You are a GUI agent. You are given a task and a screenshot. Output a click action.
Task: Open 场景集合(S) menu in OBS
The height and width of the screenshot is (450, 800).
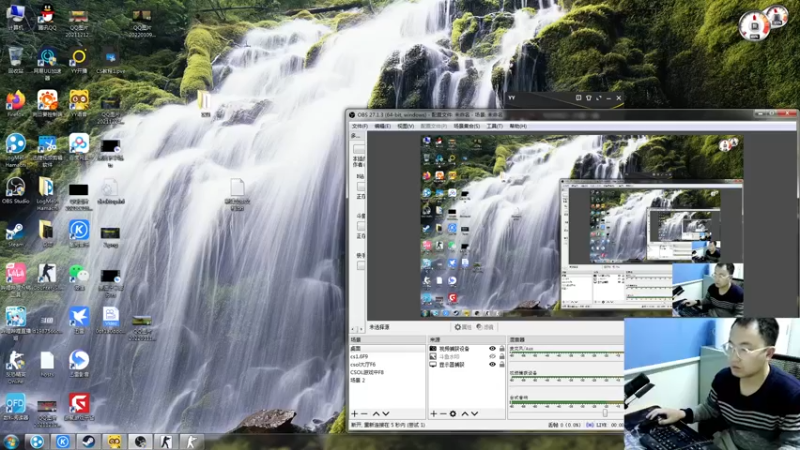(466, 126)
